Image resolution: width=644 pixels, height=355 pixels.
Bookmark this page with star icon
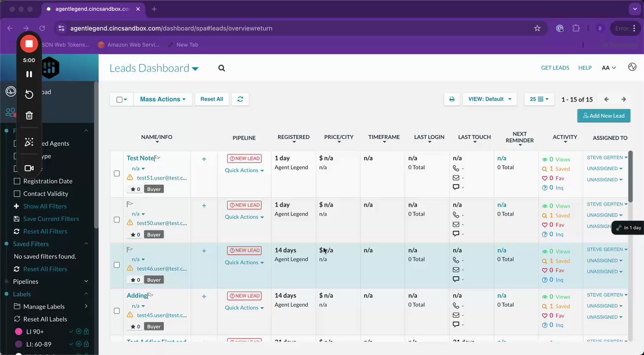(537, 28)
